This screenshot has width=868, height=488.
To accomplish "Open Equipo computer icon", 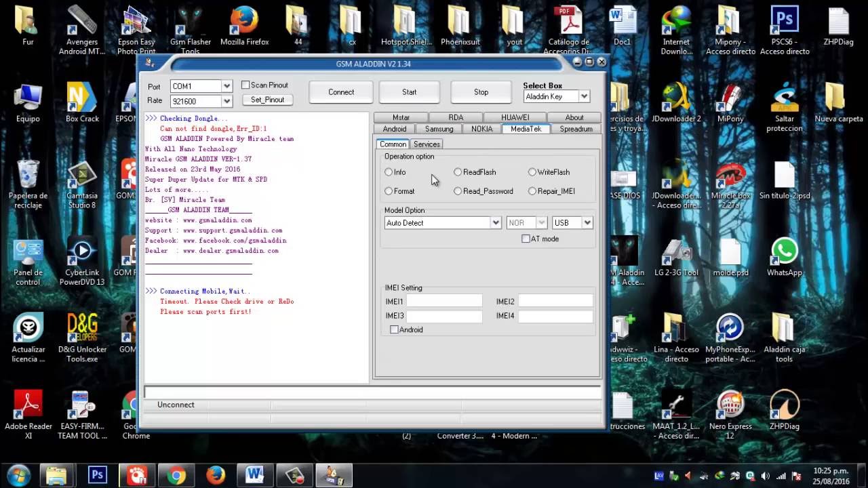I will 28,103.
